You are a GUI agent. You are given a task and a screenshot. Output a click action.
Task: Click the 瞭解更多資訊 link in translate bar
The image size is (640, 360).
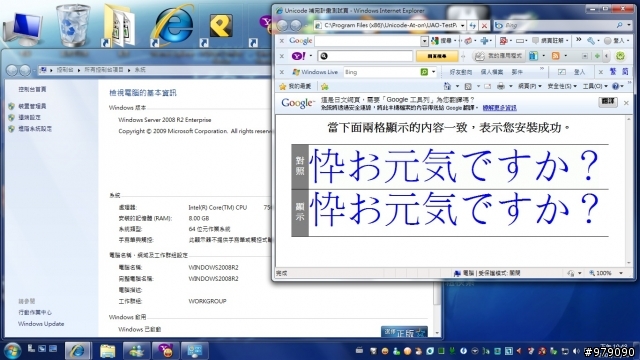[500, 108]
